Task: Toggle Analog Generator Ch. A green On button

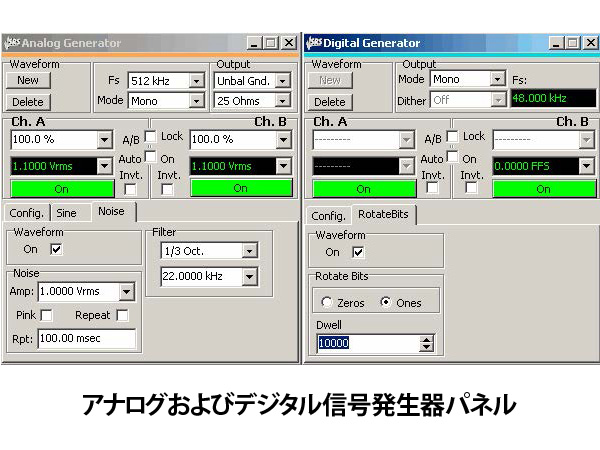Action: [61, 188]
